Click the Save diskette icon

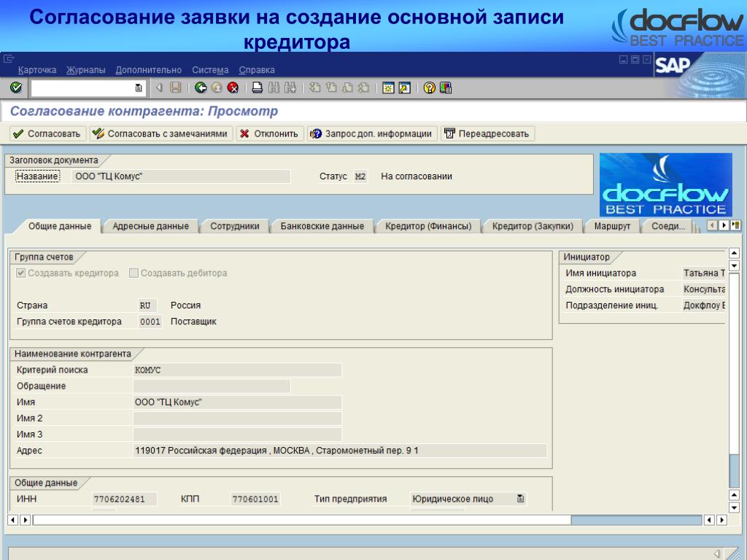click(x=175, y=87)
